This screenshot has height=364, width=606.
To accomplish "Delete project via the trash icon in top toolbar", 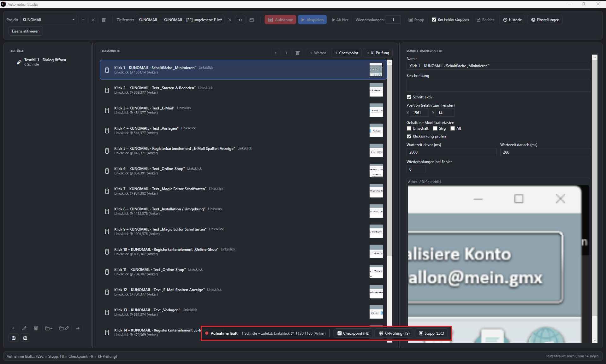I will [104, 20].
